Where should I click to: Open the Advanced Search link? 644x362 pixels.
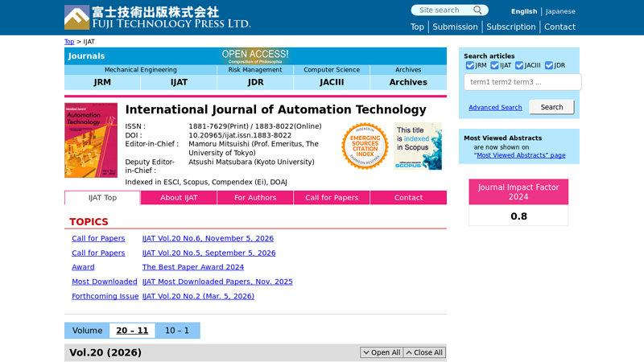click(495, 108)
